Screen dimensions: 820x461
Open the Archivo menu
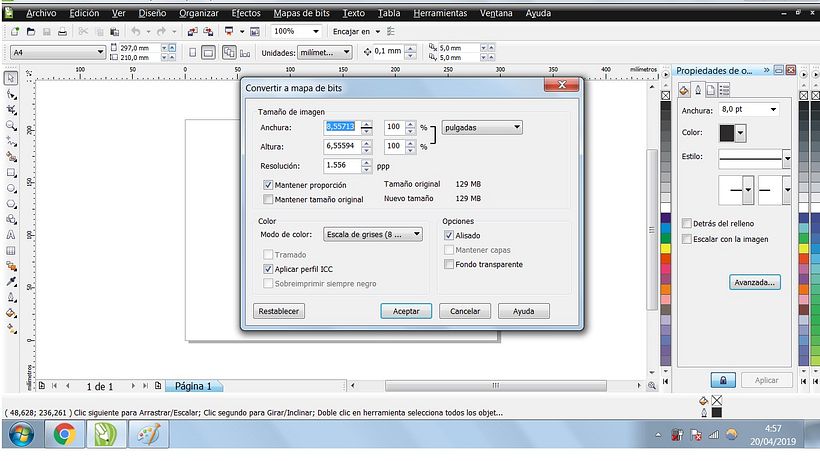click(x=41, y=13)
